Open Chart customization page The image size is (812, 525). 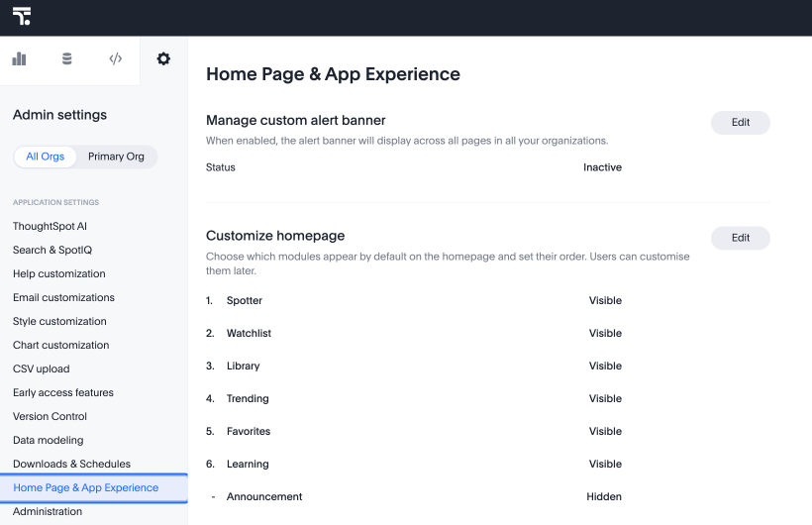tap(61, 345)
